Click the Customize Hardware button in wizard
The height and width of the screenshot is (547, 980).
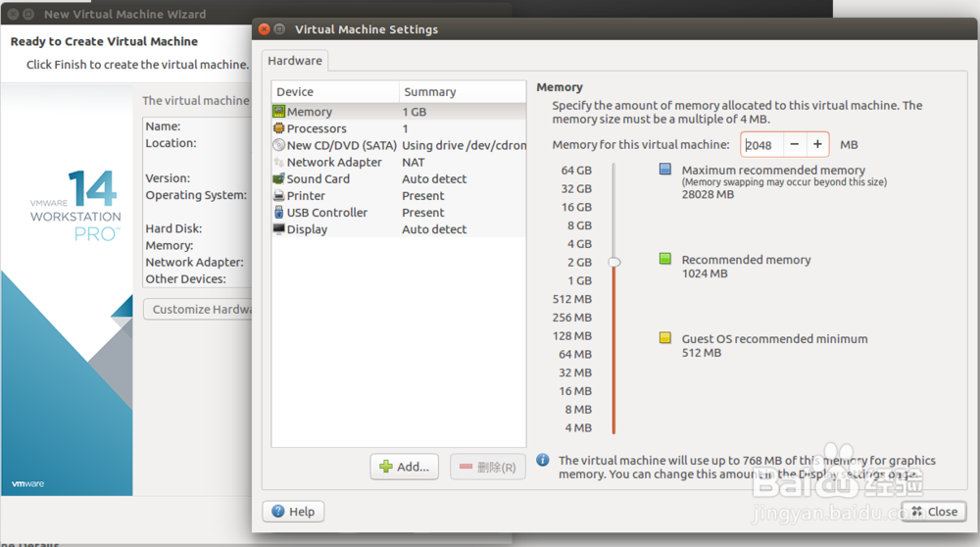(198, 310)
